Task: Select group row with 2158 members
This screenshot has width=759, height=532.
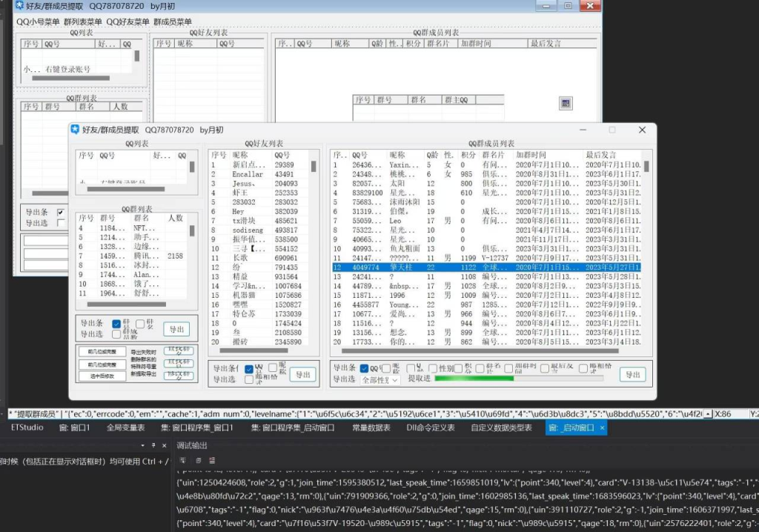Action: (x=132, y=256)
